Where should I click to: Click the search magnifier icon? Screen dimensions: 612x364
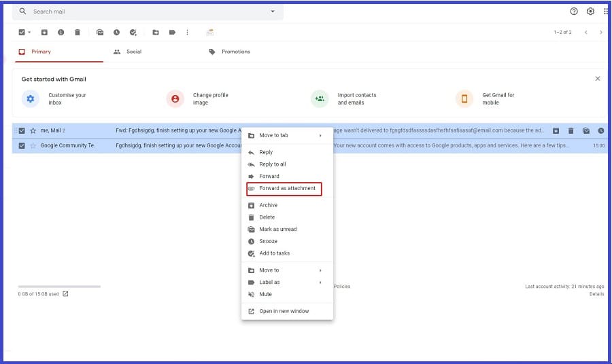22,12
